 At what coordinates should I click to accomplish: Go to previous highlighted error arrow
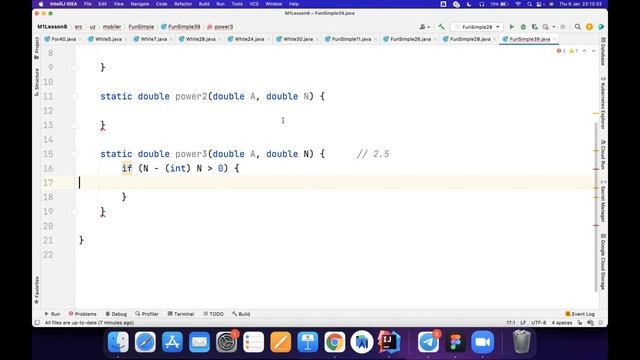(x=584, y=51)
